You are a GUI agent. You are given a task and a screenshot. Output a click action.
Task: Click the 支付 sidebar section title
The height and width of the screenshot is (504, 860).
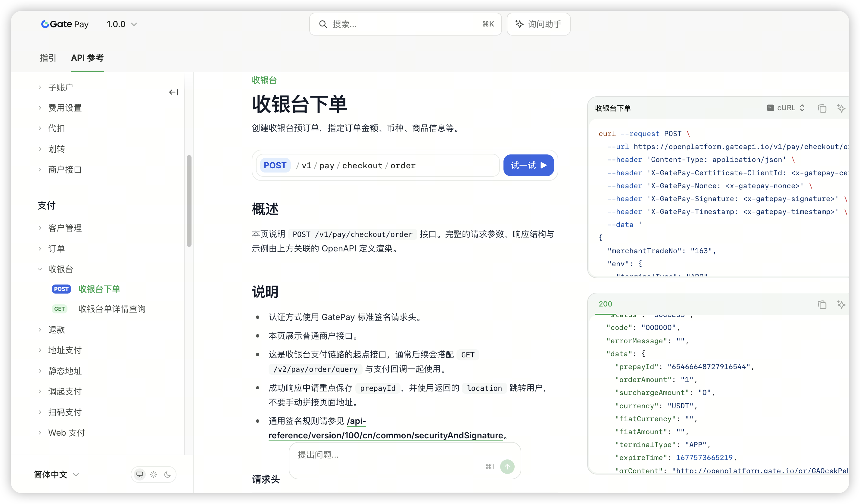46,206
